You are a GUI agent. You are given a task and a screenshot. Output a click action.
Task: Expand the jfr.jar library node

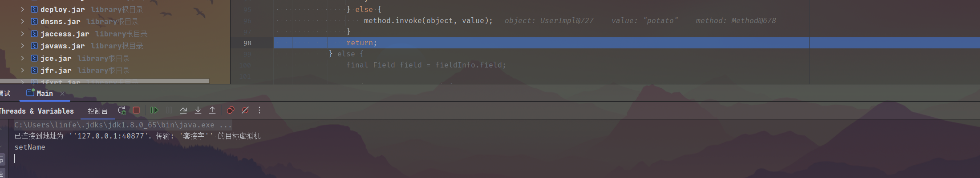[22, 70]
